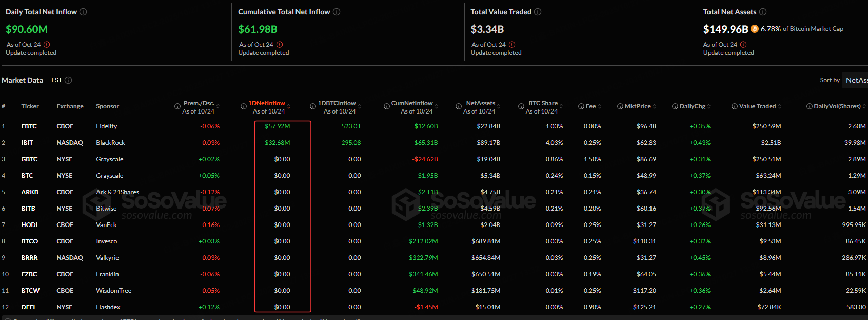Image resolution: width=868 pixels, height=320 pixels.
Task: Click the -$24.62B cumulative inflow value
Action: pyautogui.click(x=425, y=159)
